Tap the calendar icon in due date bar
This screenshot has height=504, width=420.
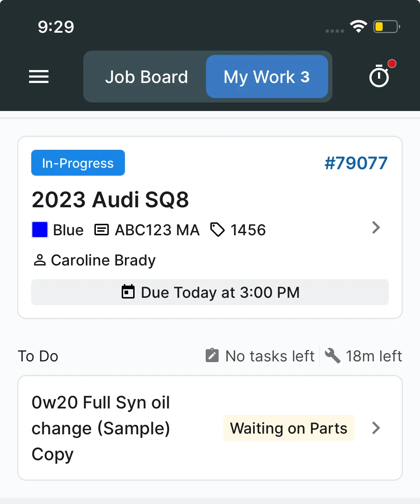coord(128,292)
